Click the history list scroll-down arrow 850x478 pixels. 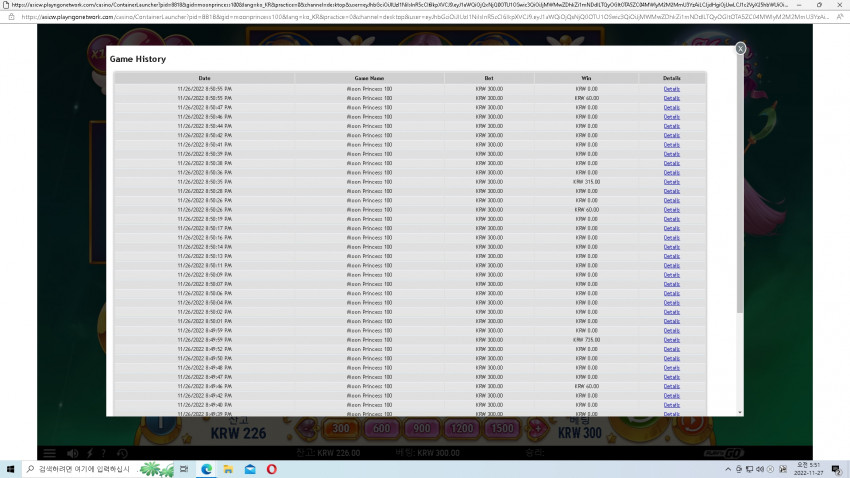point(740,412)
